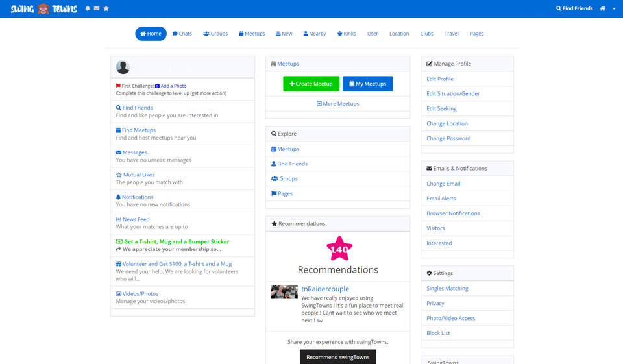Open the tnRaidercouple profile thumbnail

point(284,292)
